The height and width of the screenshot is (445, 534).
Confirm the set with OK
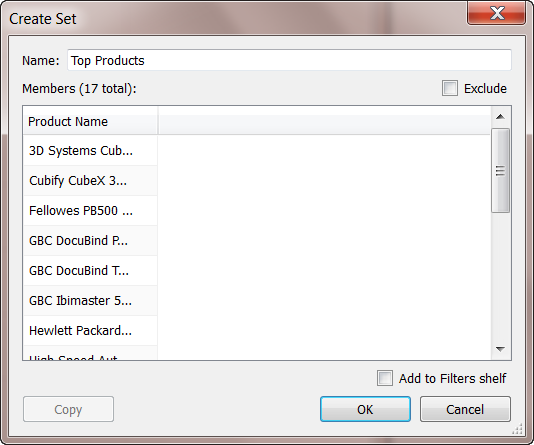point(365,409)
